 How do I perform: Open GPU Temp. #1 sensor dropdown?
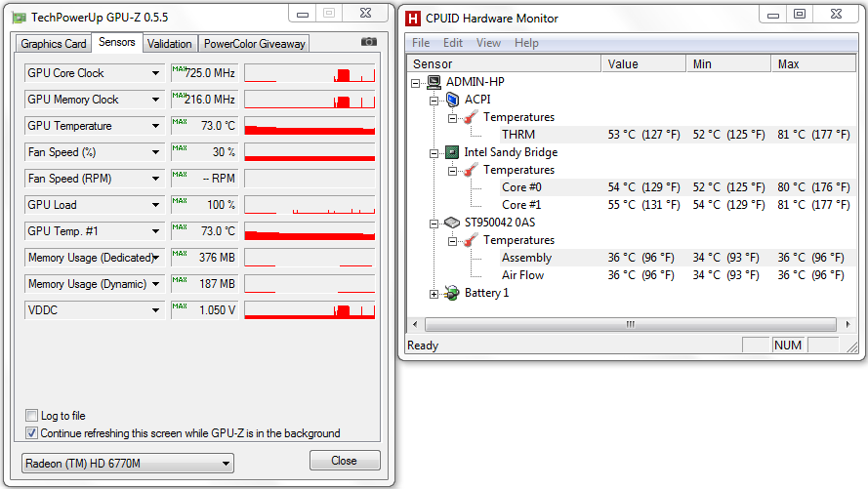point(155,231)
